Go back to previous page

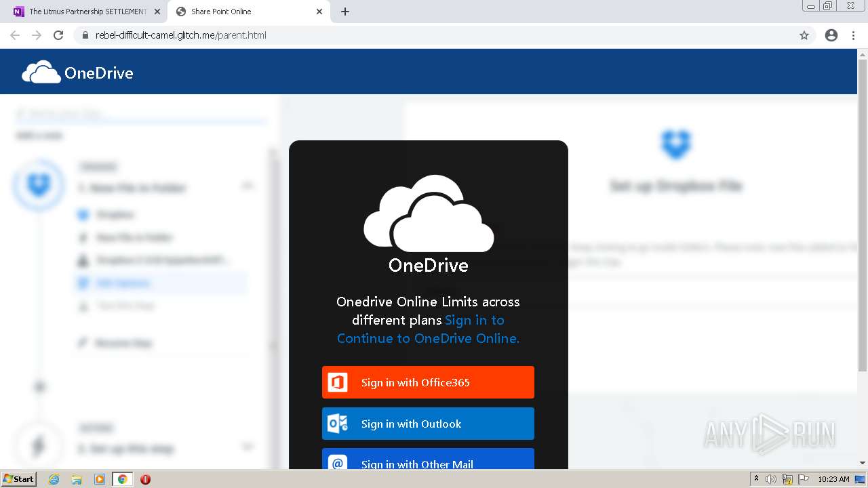15,35
